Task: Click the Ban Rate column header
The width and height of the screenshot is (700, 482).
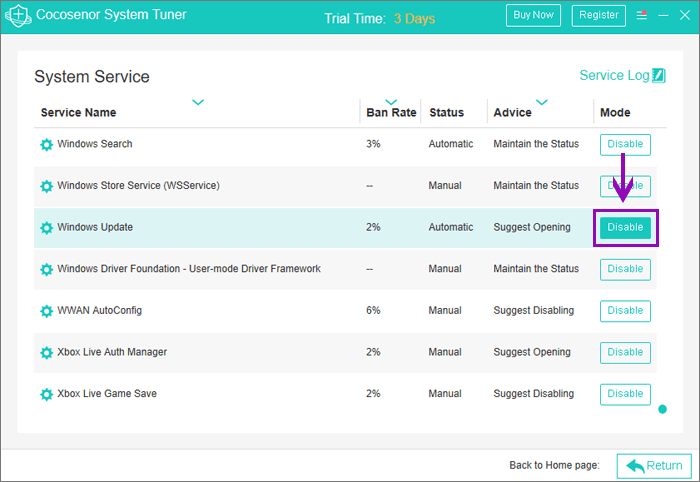Action: [x=391, y=112]
